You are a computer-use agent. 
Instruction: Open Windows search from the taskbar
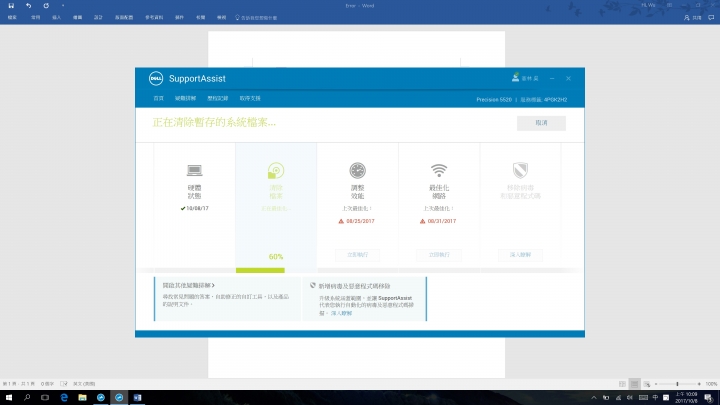point(27,398)
